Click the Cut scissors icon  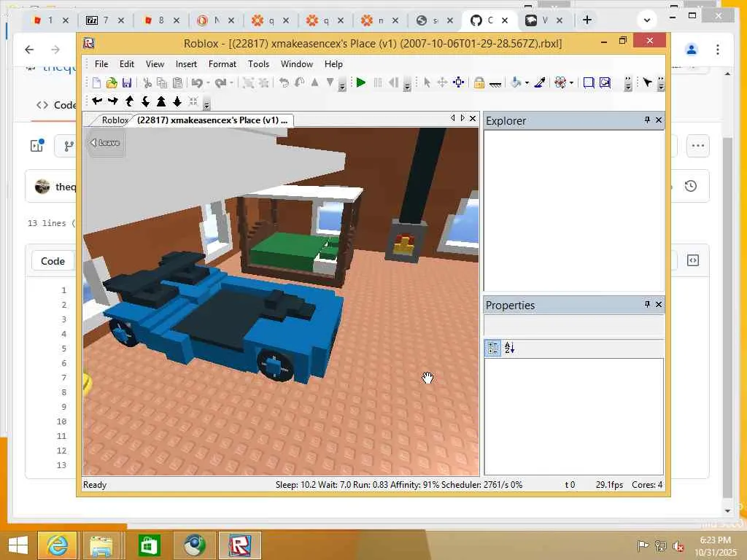click(147, 83)
